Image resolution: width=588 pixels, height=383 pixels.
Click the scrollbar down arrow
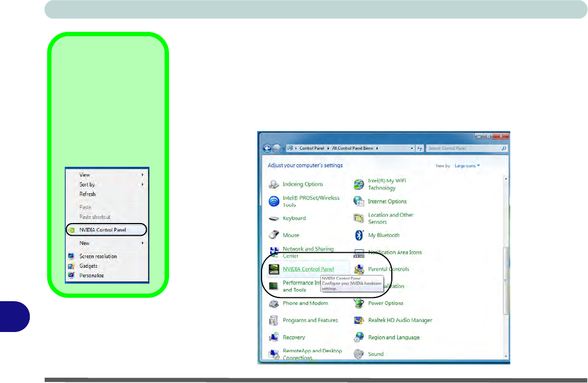point(506,356)
